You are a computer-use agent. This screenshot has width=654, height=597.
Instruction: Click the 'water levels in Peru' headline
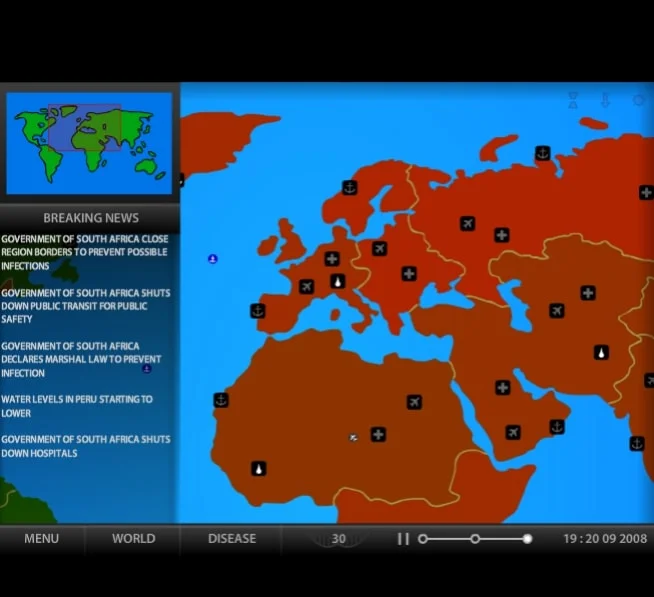point(77,406)
